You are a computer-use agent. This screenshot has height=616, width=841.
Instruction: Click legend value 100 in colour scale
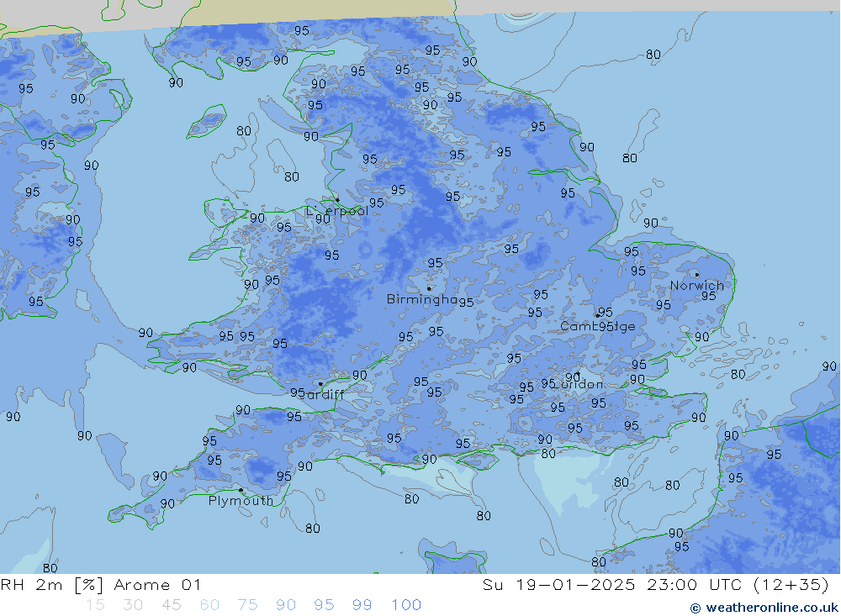tap(406, 605)
